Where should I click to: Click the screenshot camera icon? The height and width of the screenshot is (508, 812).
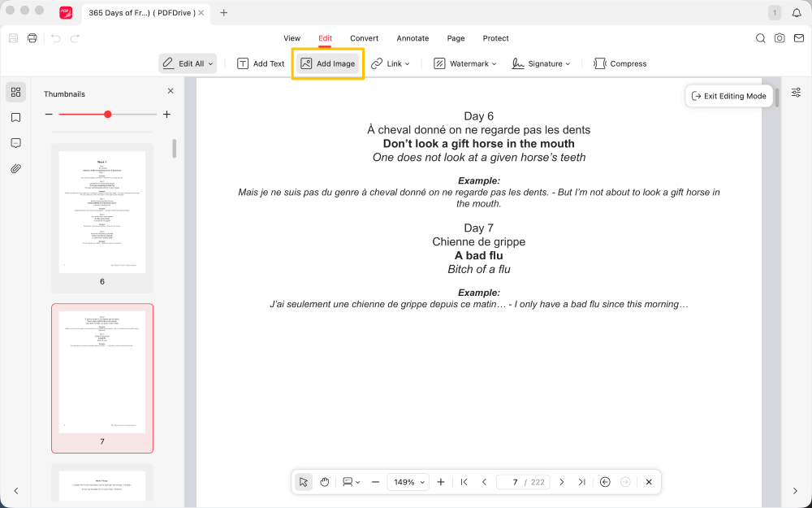click(x=780, y=38)
